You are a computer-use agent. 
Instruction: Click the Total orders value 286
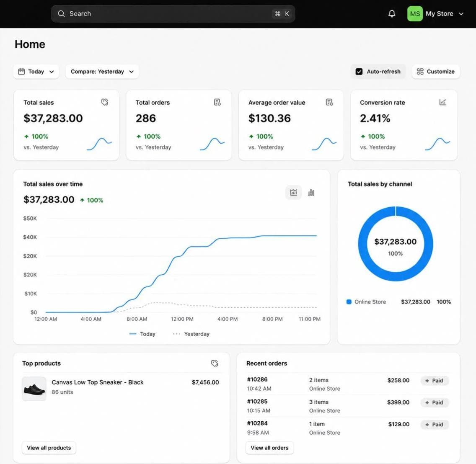(146, 119)
